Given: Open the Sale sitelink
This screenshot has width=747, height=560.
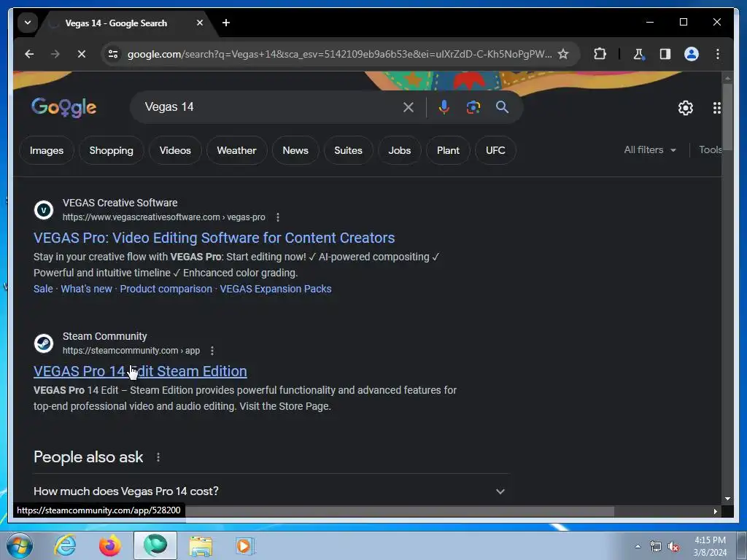Looking at the screenshot, I should pos(43,289).
